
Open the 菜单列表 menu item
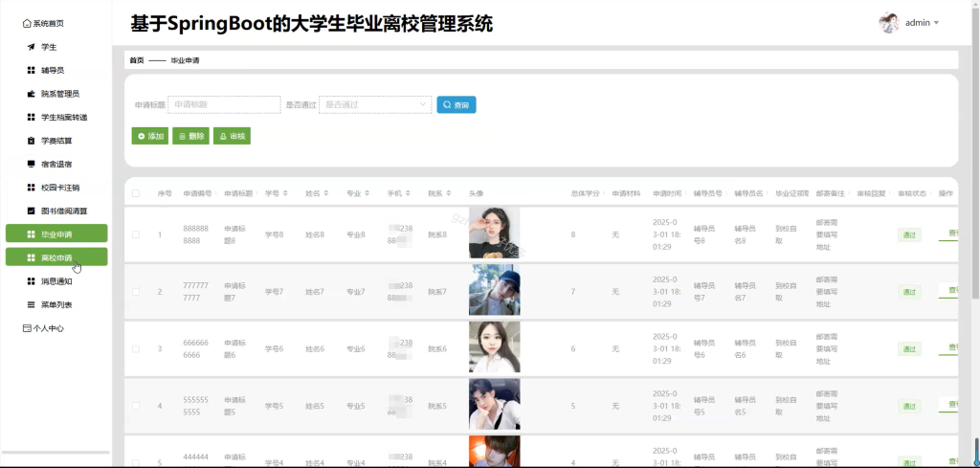tap(56, 305)
